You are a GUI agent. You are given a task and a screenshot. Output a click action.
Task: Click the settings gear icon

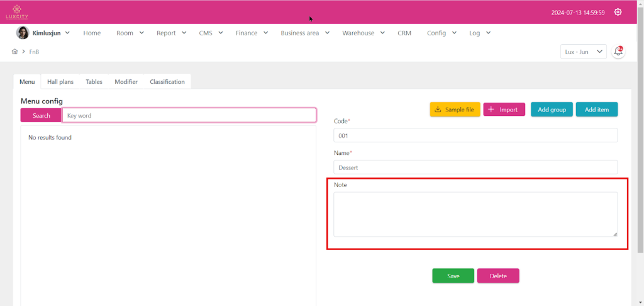tap(618, 12)
